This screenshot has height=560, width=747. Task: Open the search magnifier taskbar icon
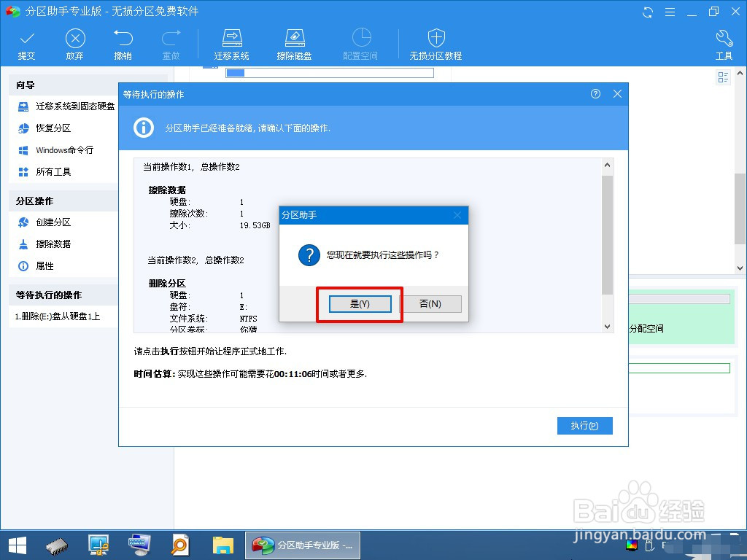(x=181, y=545)
